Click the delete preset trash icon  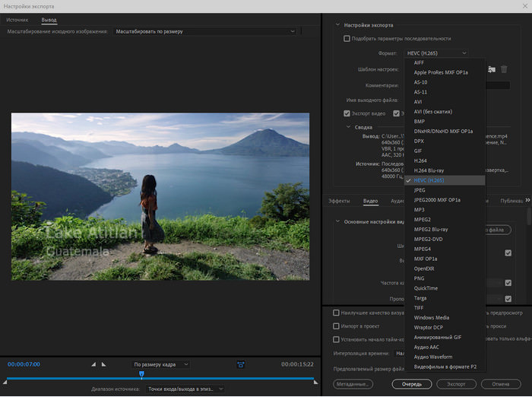tap(504, 69)
